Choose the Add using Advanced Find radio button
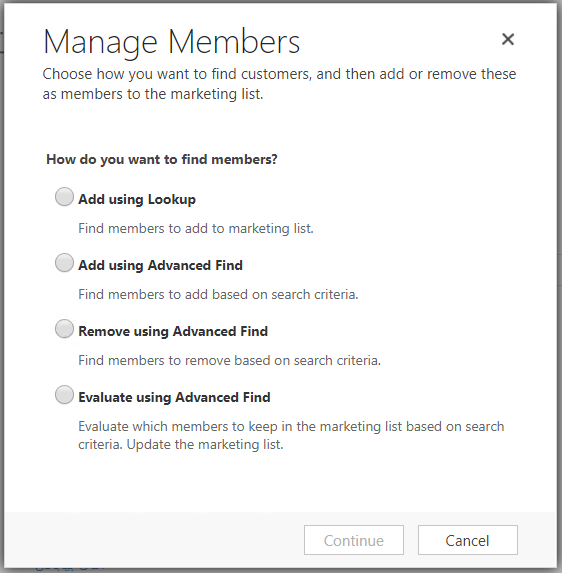Screen dimensions: 562x573 pos(64,263)
